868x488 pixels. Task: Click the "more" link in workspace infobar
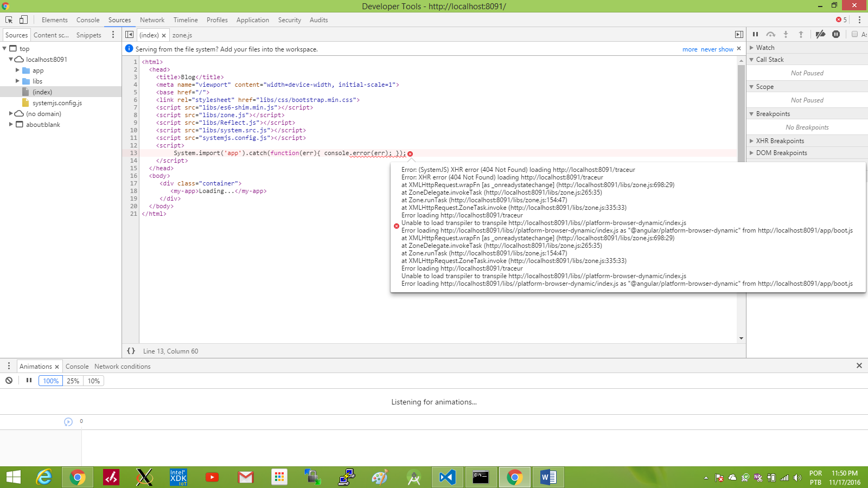[690, 49]
